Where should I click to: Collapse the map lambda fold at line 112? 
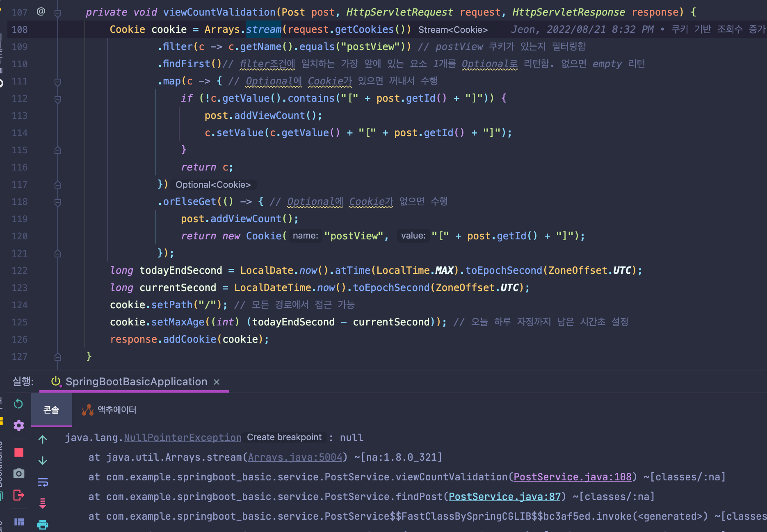pyautogui.click(x=57, y=98)
